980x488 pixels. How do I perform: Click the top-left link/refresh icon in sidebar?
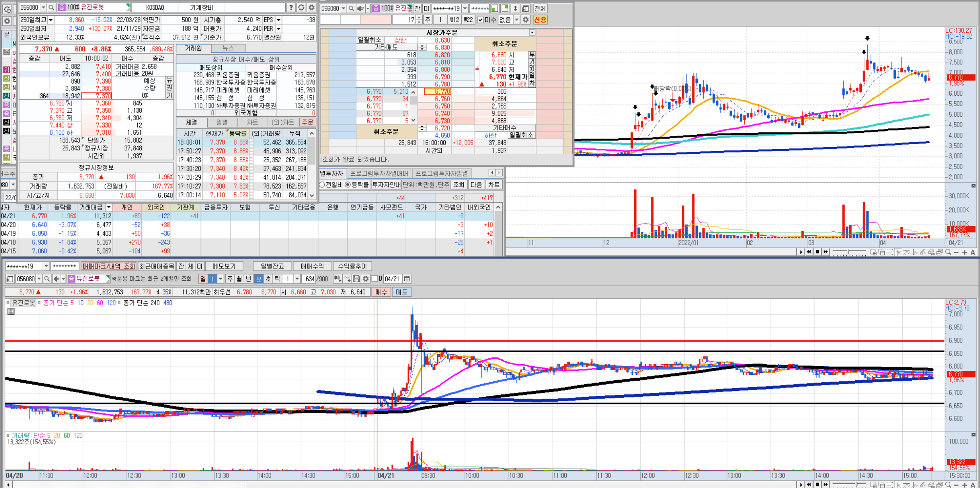tap(7, 9)
